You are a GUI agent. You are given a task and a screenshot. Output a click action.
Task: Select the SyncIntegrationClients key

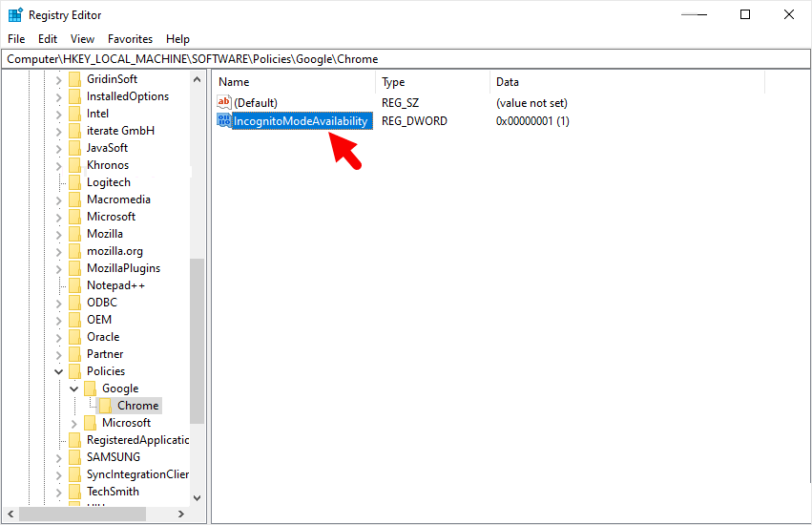[137, 474]
